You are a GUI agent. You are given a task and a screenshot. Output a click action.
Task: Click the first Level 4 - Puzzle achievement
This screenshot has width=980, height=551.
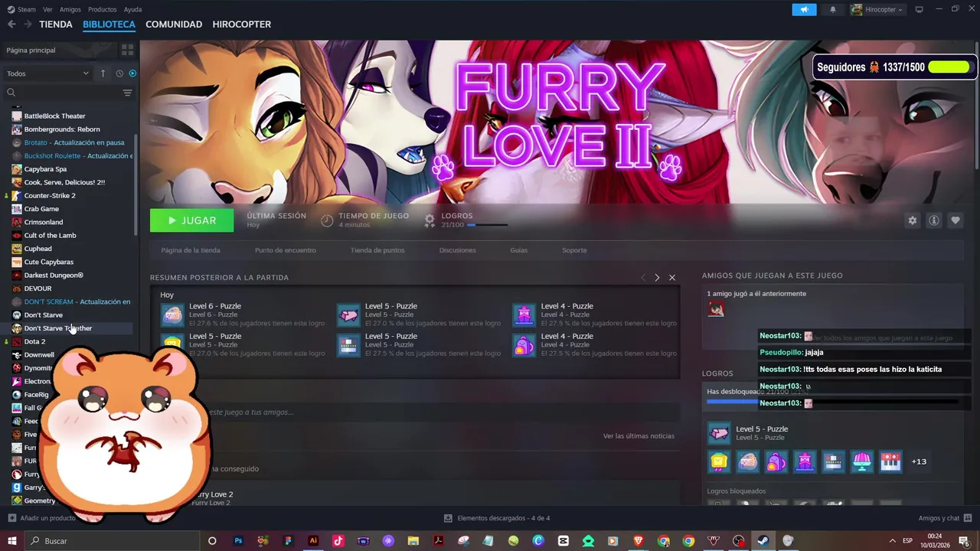tap(594, 315)
